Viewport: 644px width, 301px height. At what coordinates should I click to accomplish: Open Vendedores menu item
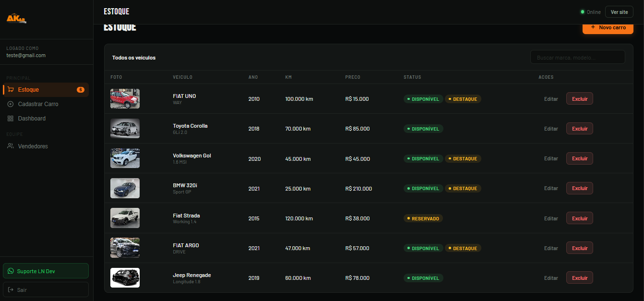(x=46, y=146)
